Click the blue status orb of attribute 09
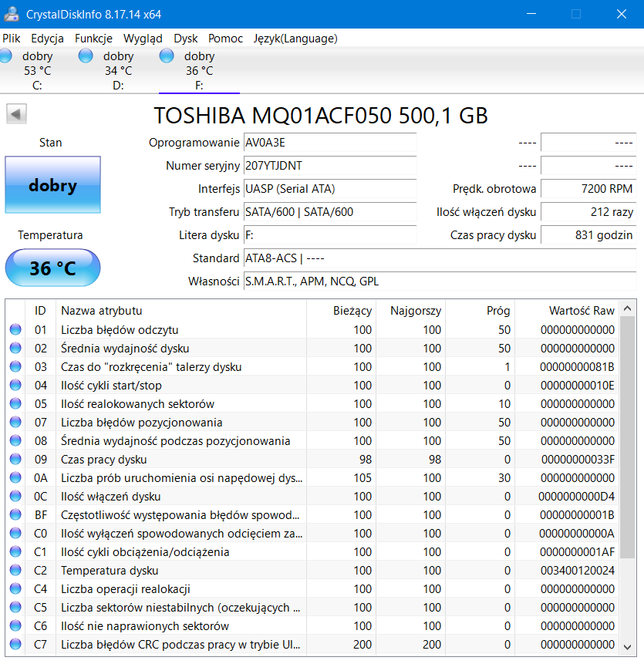 15,459
